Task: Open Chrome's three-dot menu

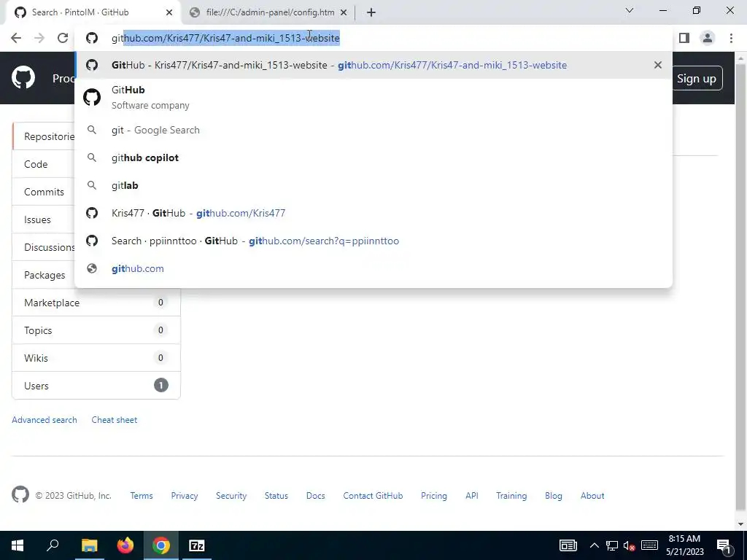Action: (731, 38)
